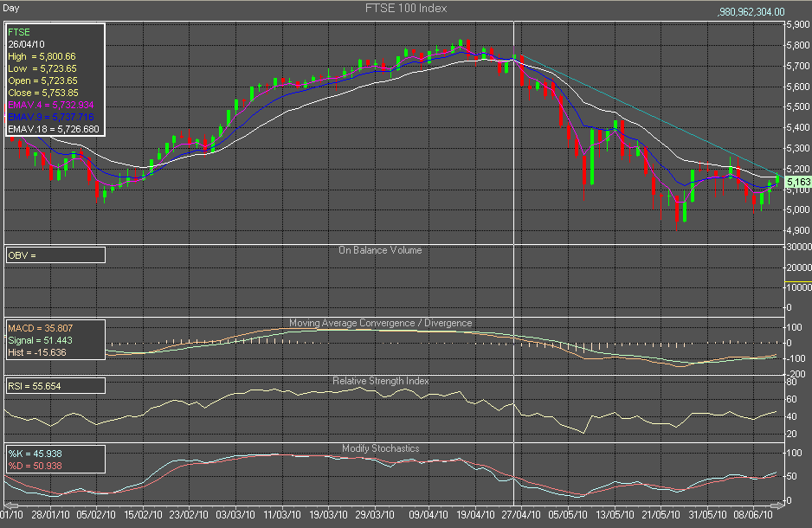This screenshot has width=812, height=528.
Task: Click the "%D = 50.938" stochastic readout
Action: [x=35, y=466]
